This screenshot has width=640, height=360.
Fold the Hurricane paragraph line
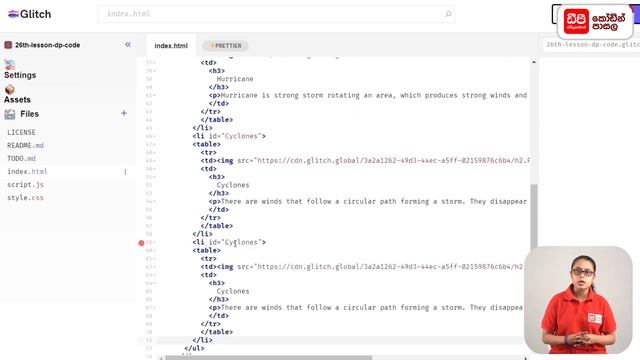154,96
